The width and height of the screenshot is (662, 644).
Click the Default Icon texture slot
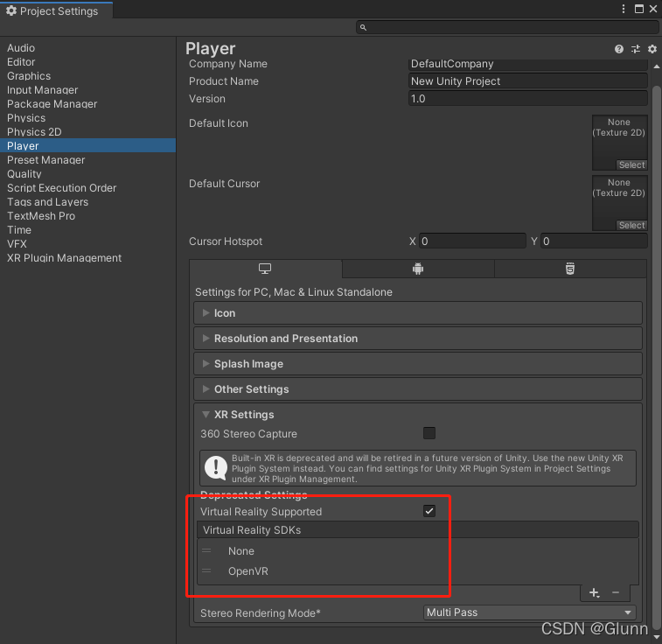click(x=620, y=143)
